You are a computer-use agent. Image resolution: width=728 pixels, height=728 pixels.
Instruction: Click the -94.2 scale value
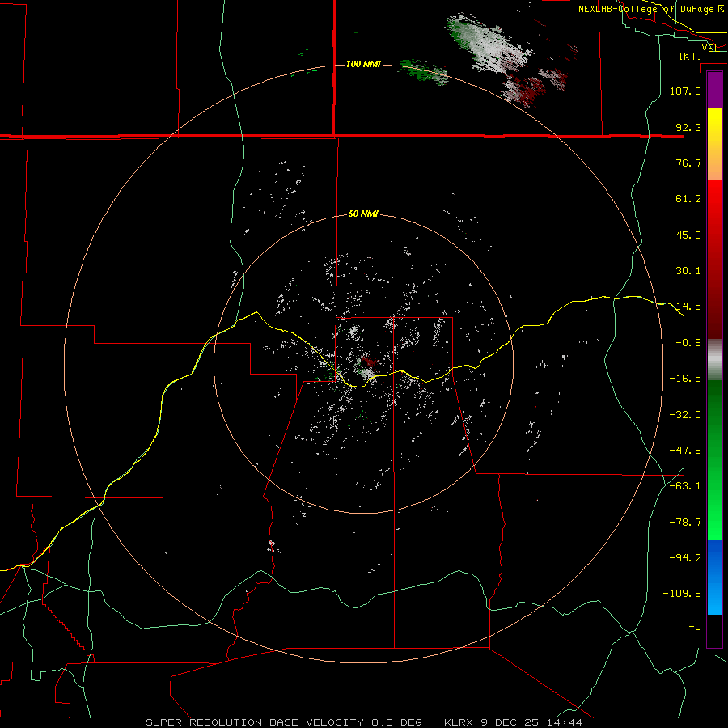pos(685,558)
